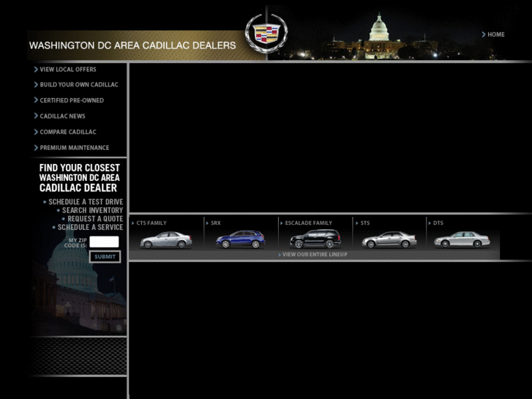The height and width of the screenshot is (399, 532).
Task: Click Schedule a Service text
Action: [x=90, y=227]
